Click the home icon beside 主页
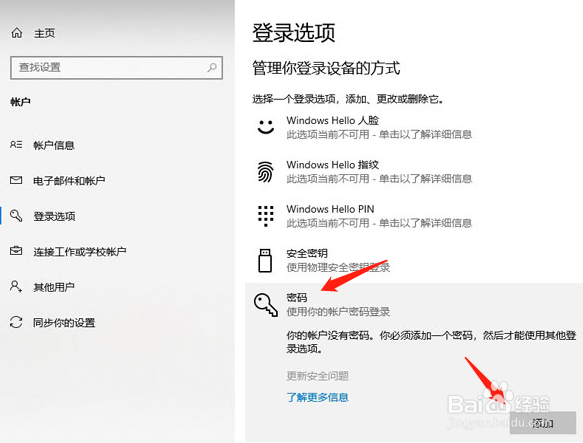Image resolution: width=583 pixels, height=443 pixels. (17, 33)
